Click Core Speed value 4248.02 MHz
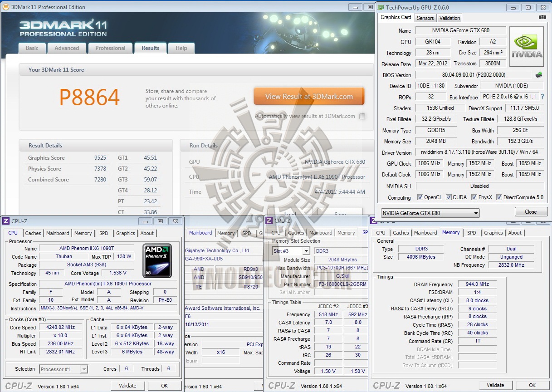 [61, 328]
